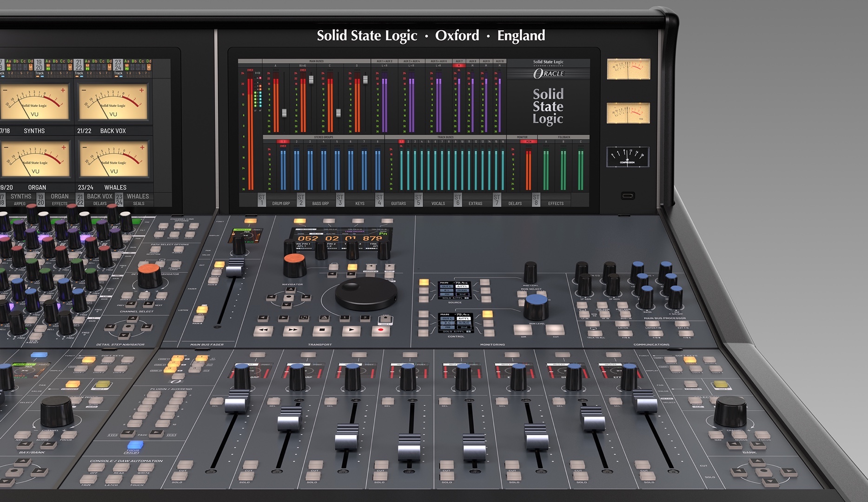Hit the fast-forward transport button
This screenshot has width=868, height=502.
click(292, 330)
